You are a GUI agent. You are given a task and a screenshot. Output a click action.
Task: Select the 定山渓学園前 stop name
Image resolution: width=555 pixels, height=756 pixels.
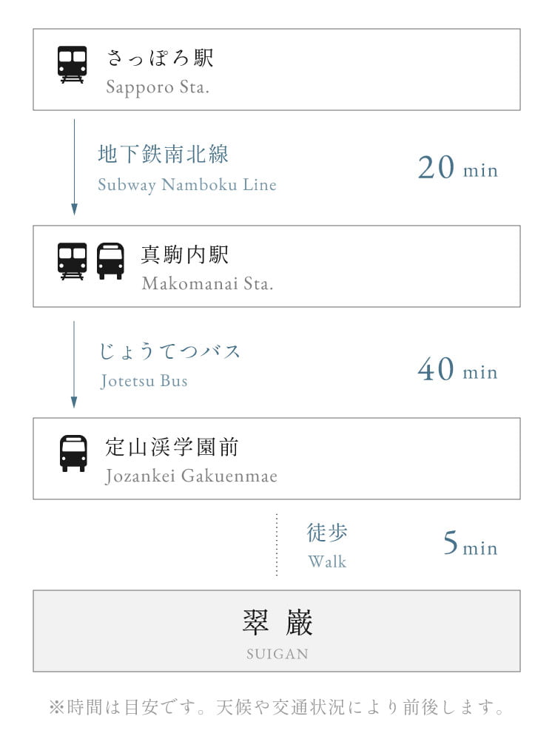tap(172, 447)
